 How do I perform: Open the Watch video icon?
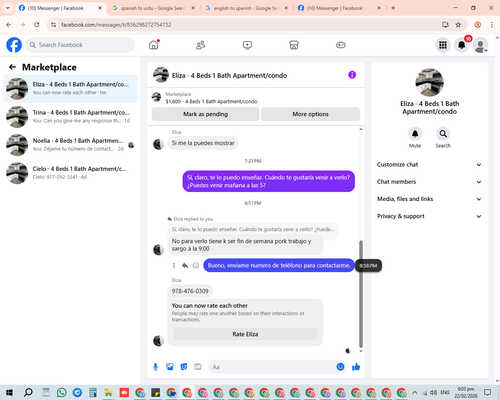coord(247,45)
